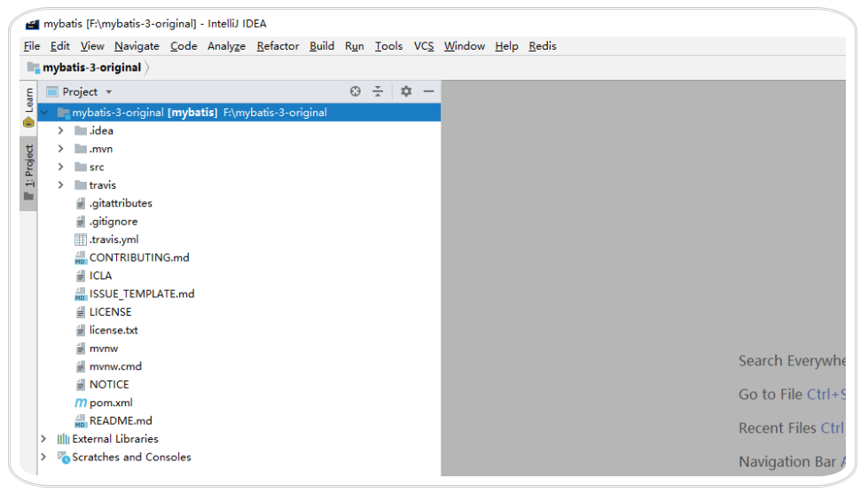The width and height of the screenshot is (868, 494).
Task: Open the Refactor menu
Action: pyautogui.click(x=278, y=46)
